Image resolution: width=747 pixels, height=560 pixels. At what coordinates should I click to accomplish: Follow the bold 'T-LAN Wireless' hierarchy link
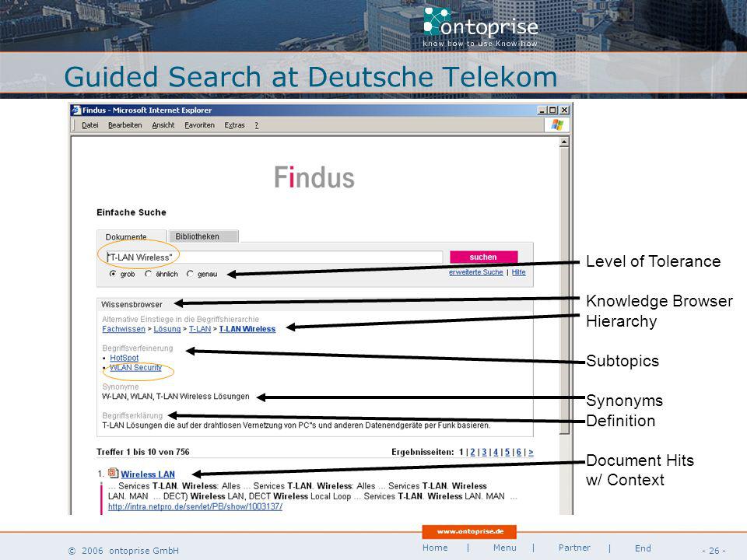247,329
